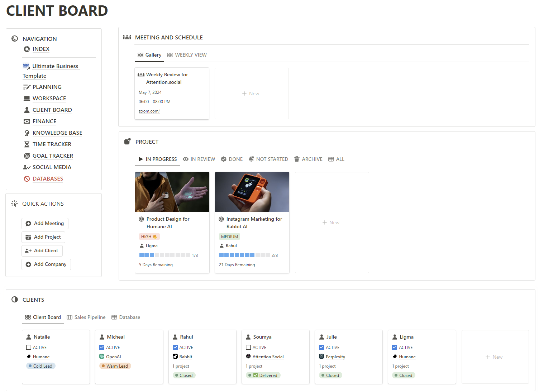
Task: Click the Attention Social logo icon on Soumya's card
Action: (248, 357)
